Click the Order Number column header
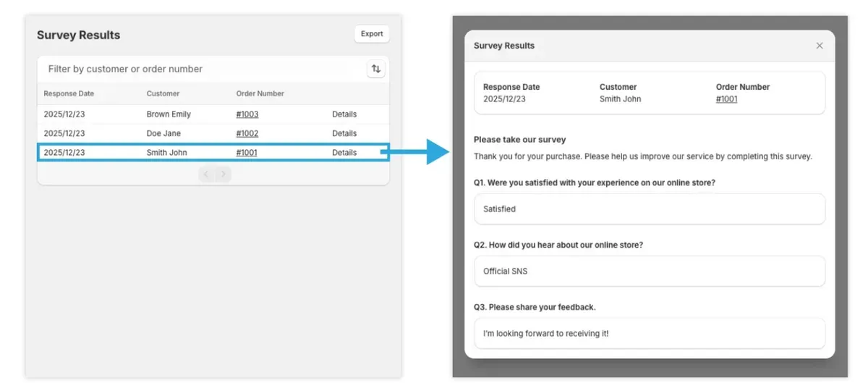This screenshot has width=868, height=383. [260, 93]
